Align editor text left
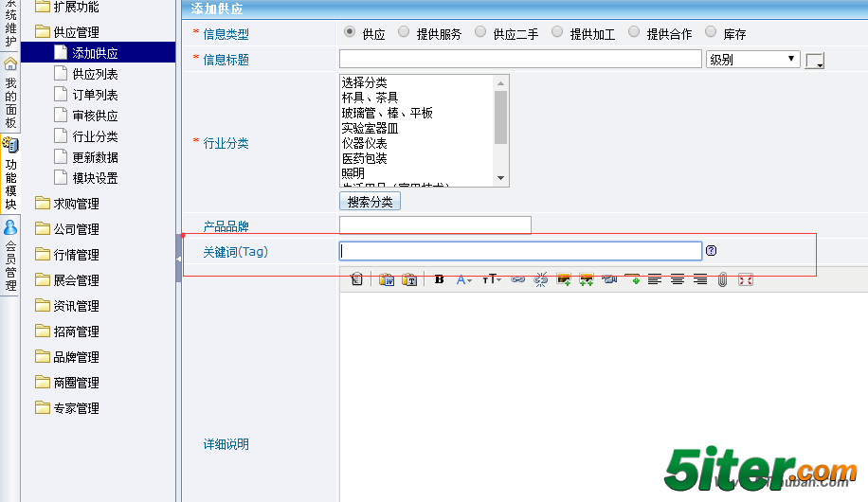This screenshot has width=868, height=502. pyautogui.click(x=655, y=279)
